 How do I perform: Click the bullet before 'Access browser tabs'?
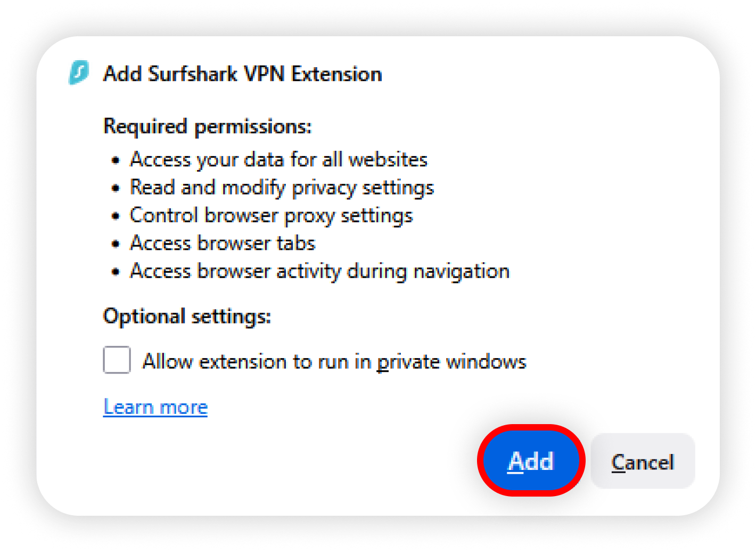(x=116, y=243)
